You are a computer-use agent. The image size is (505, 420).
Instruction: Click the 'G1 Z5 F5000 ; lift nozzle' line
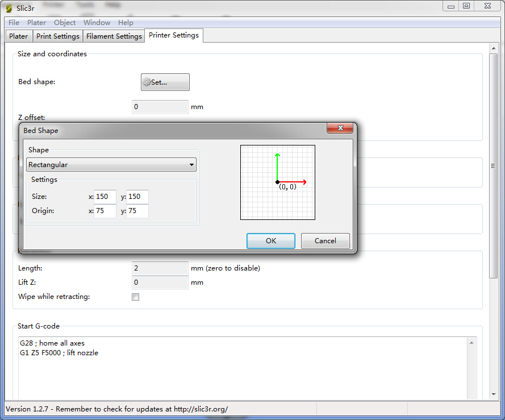(59, 353)
